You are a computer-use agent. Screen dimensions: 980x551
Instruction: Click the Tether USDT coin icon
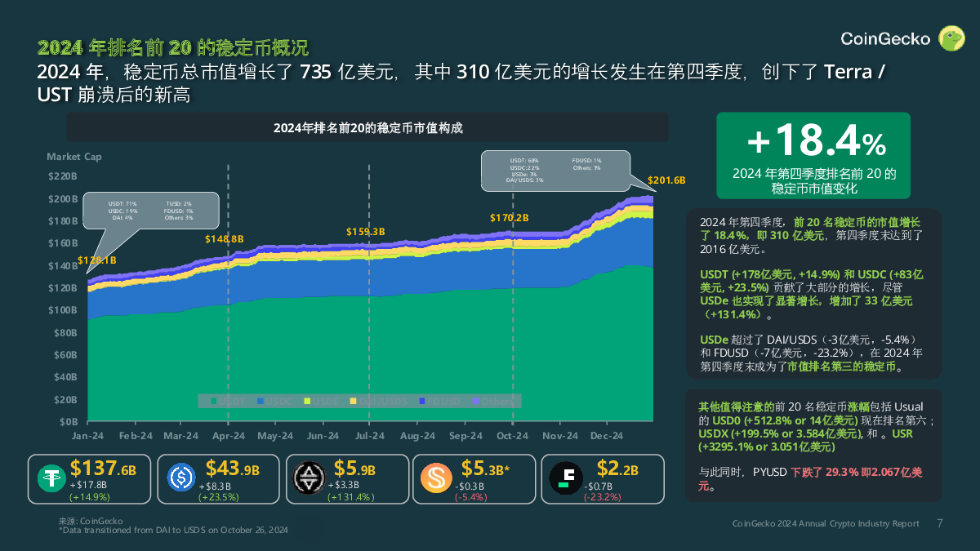pos(51,478)
